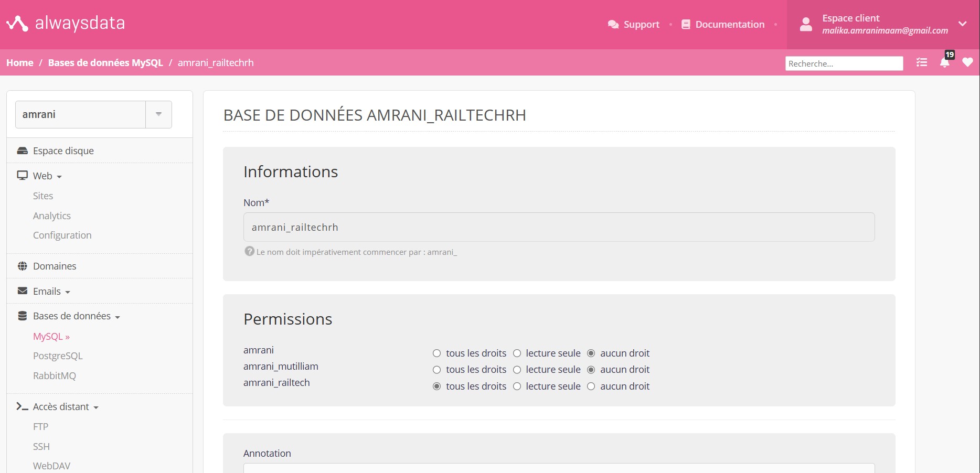The width and height of the screenshot is (980, 473).
Task: Open the Support chat icon
Action: 613,25
